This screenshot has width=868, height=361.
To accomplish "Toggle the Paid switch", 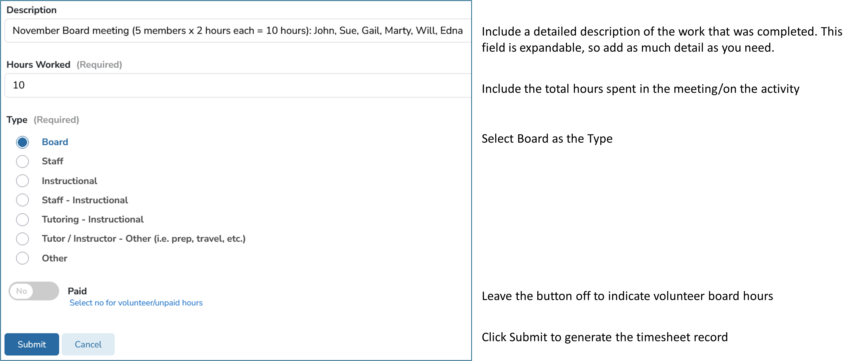I will coord(34,291).
